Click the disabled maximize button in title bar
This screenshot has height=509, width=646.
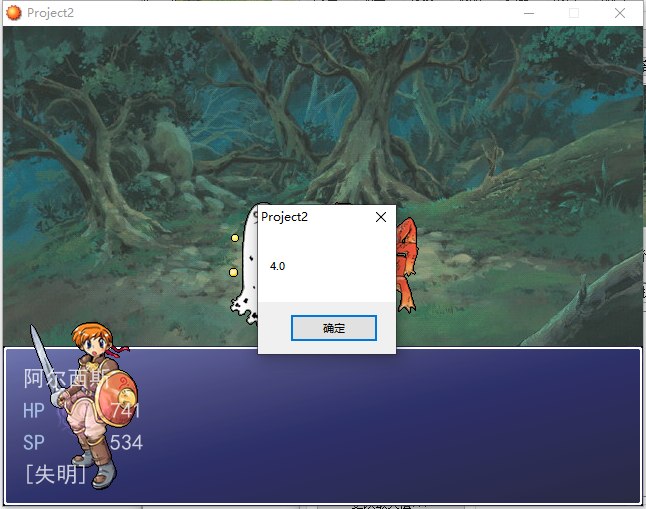point(574,13)
